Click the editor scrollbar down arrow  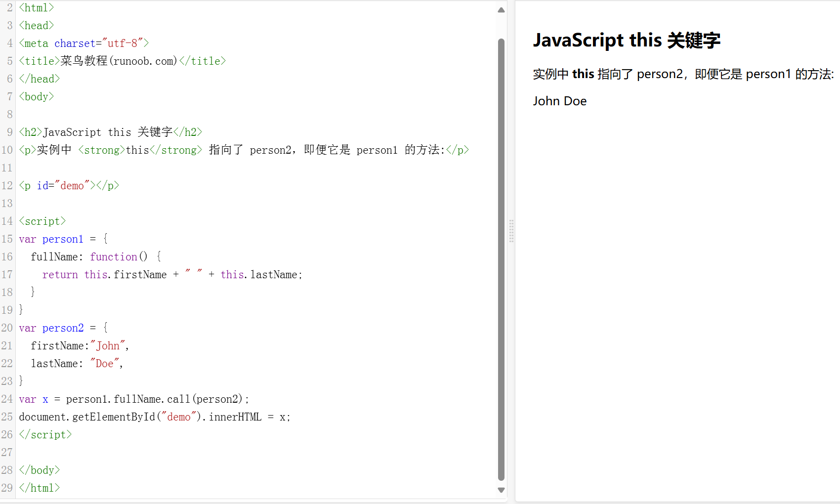coord(501,490)
